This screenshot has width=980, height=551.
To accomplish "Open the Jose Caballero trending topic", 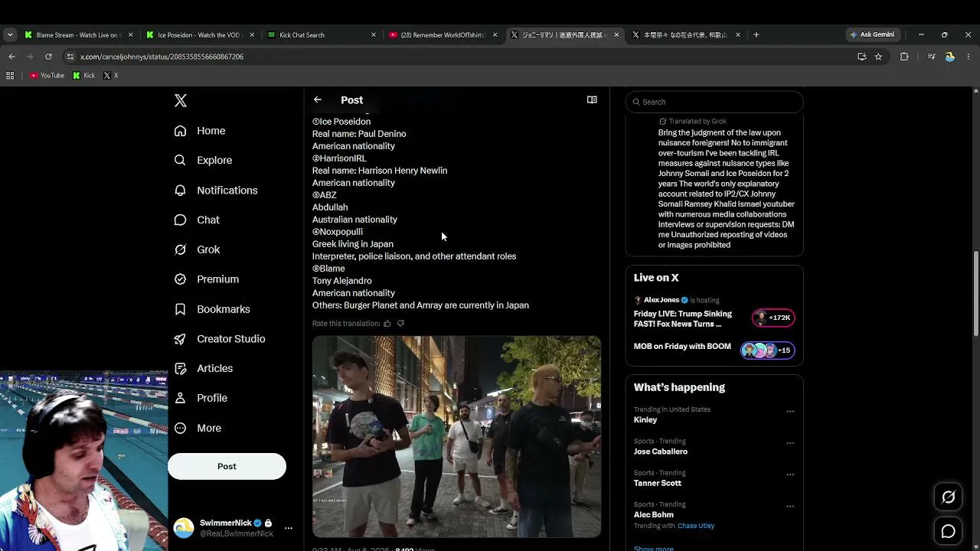I will pyautogui.click(x=661, y=452).
